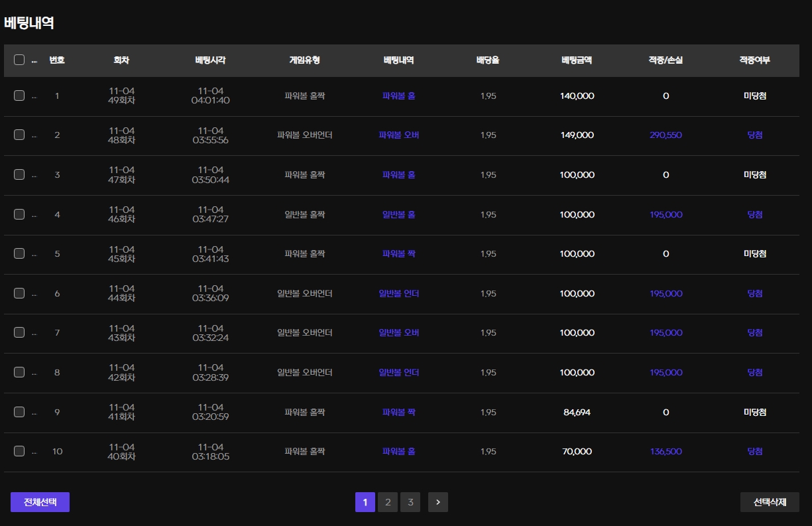Screen dimensions: 812x526
Task: Toggle the select-all checkbox in table header
Action: [19, 60]
